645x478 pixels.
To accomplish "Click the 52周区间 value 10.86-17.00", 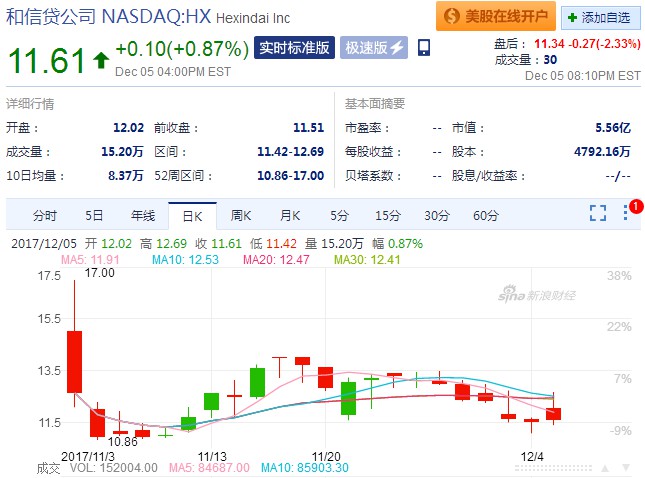I will (x=290, y=176).
